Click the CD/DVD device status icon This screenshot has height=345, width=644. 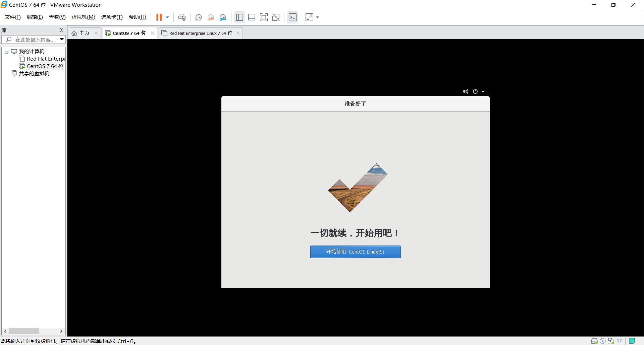[x=602, y=341]
